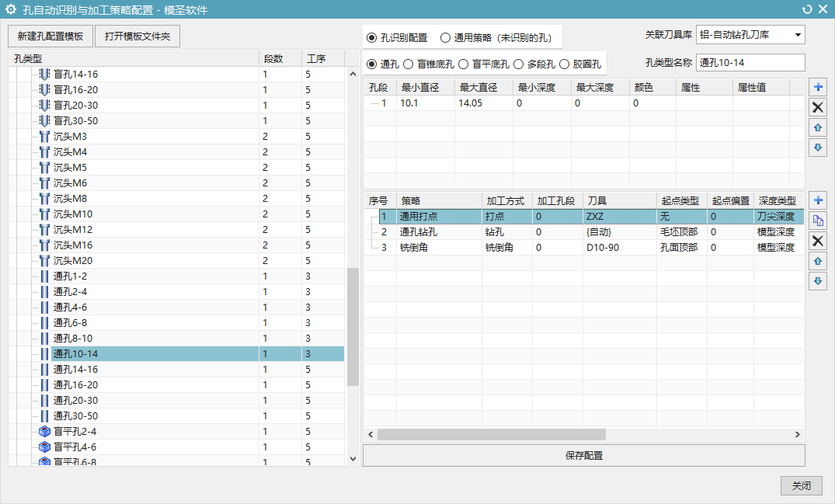Select the 通孔 hole type radio

pyautogui.click(x=372, y=64)
